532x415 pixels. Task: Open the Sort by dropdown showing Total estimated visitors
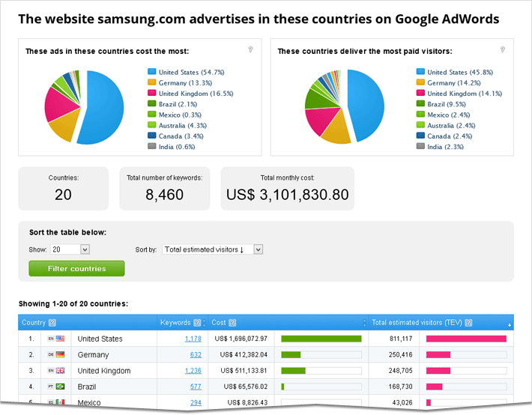[x=212, y=249]
